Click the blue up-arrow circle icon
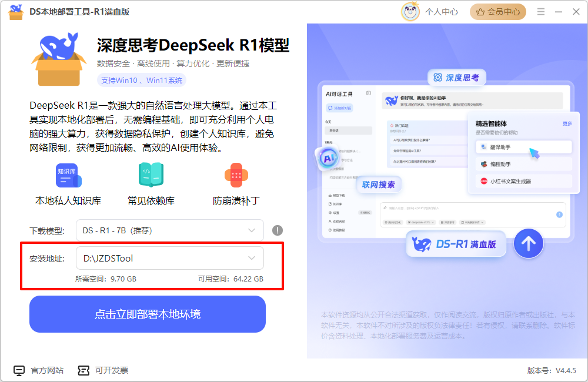Image resolution: width=588 pixels, height=382 pixels. [529, 244]
